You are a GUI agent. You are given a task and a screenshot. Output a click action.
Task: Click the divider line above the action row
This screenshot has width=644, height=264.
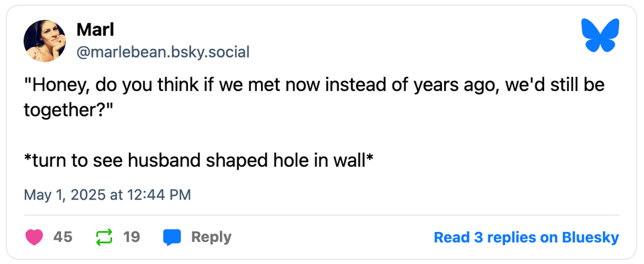(x=321, y=215)
